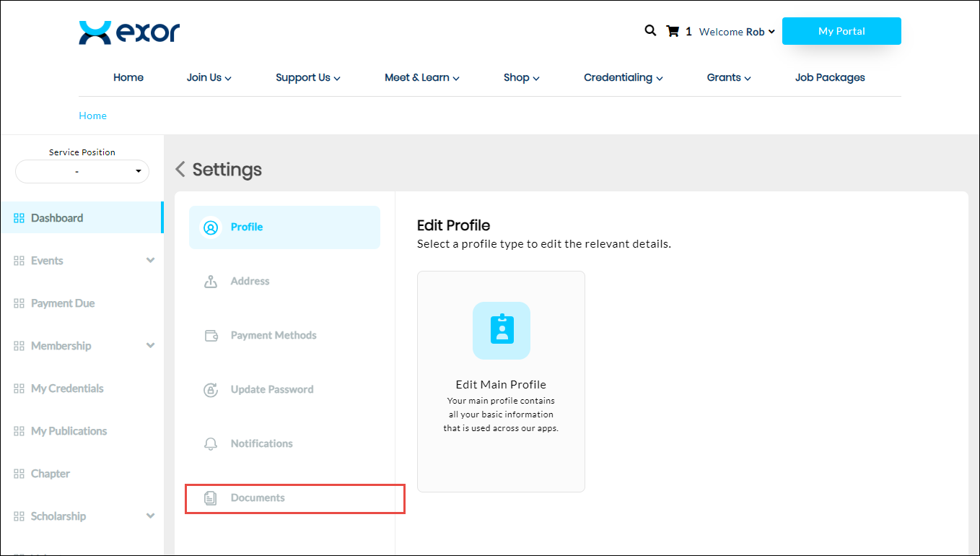
Task: Click the My Portal button
Action: pos(841,31)
